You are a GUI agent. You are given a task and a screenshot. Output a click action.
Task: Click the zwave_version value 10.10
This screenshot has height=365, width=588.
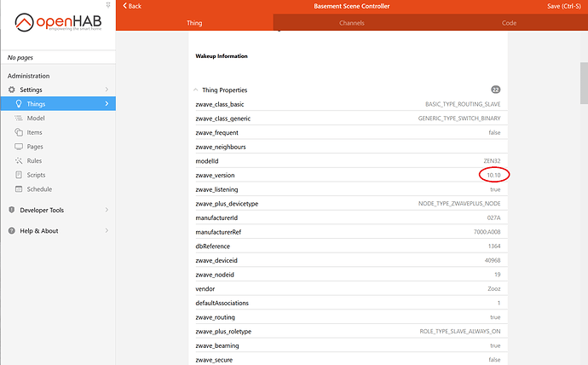click(x=493, y=175)
